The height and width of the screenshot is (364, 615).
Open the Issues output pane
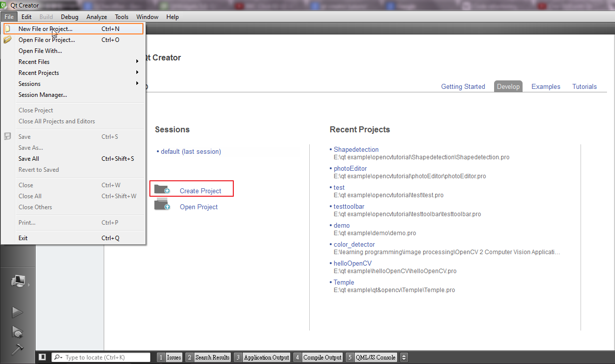pos(169,358)
